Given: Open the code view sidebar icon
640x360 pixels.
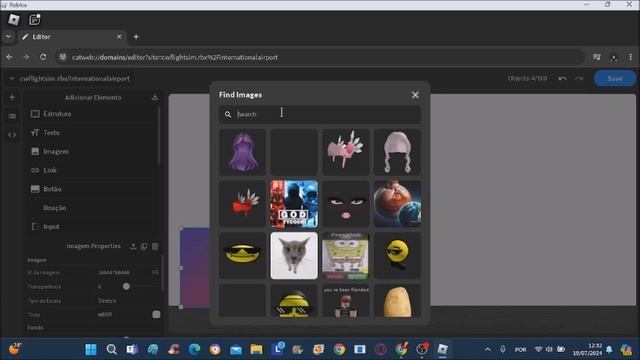Looking at the screenshot, I should pos(12,135).
